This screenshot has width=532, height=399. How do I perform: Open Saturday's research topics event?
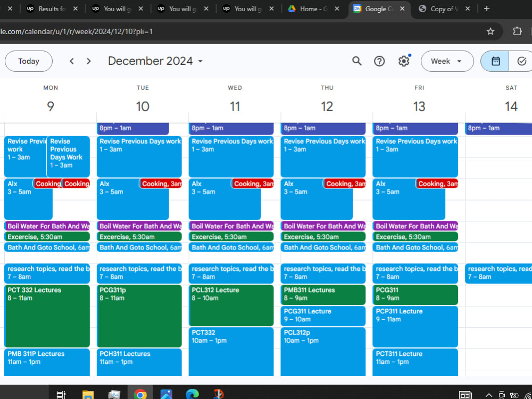(x=498, y=273)
